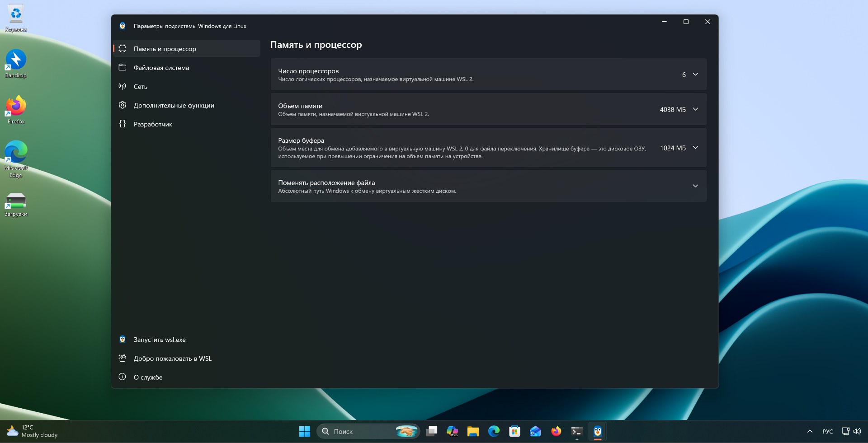Open Добро пожаловать в WSL
The image size is (868, 443).
point(172,358)
